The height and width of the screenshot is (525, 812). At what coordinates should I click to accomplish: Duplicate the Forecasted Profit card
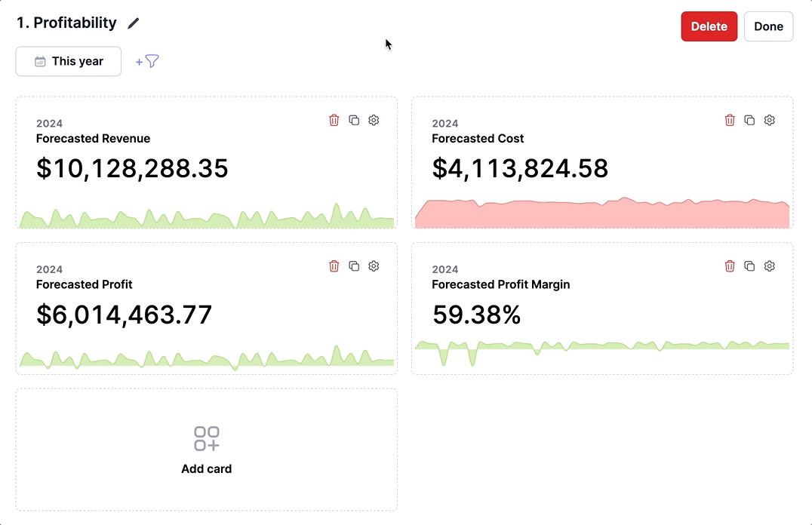click(353, 266)
